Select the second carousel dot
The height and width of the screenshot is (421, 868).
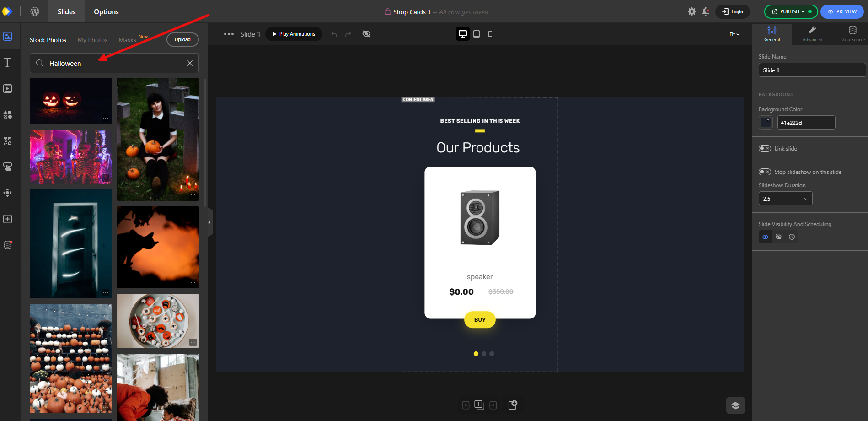pyautogui.click(x=484, y=354)
